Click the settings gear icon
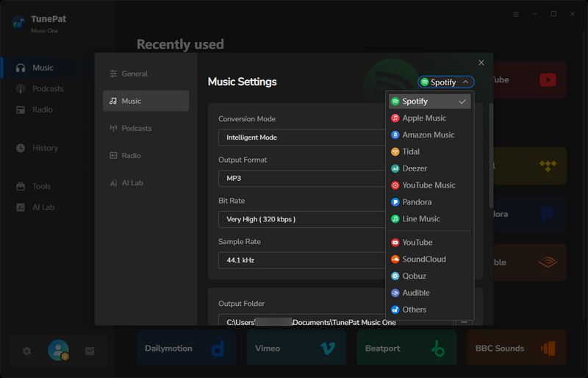 (x=26, y=351)
